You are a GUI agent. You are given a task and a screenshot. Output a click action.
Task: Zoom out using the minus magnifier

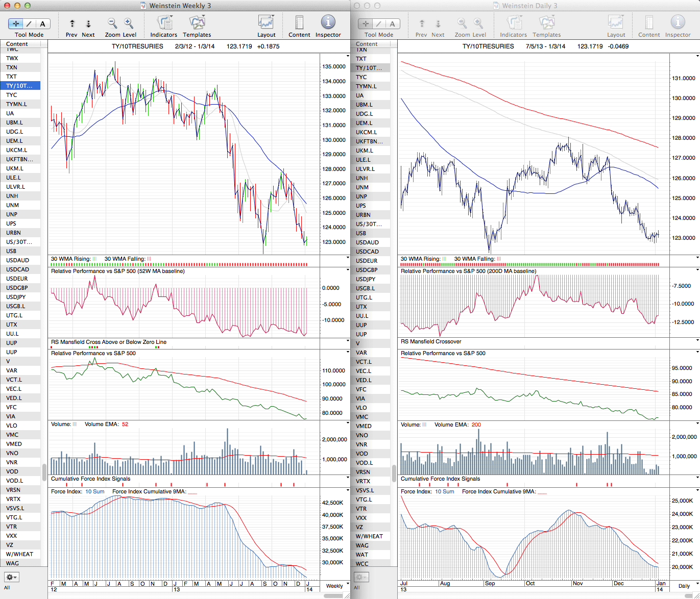(112, 23)
